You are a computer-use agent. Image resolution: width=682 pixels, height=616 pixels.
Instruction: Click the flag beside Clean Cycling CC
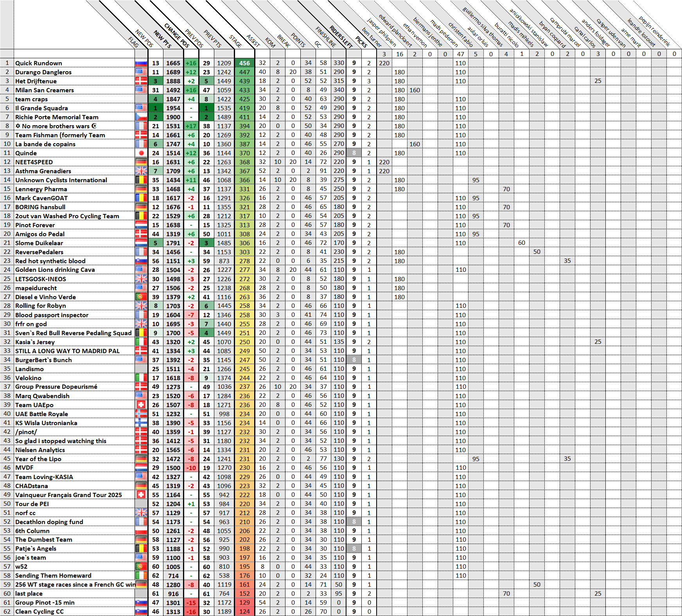pos(141,612)
